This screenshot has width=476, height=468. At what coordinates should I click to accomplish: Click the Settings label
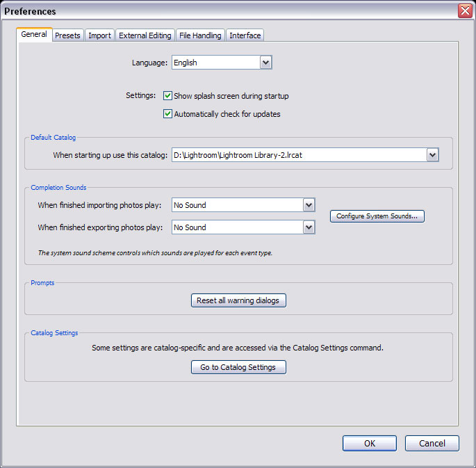click(x=141, y=96)
